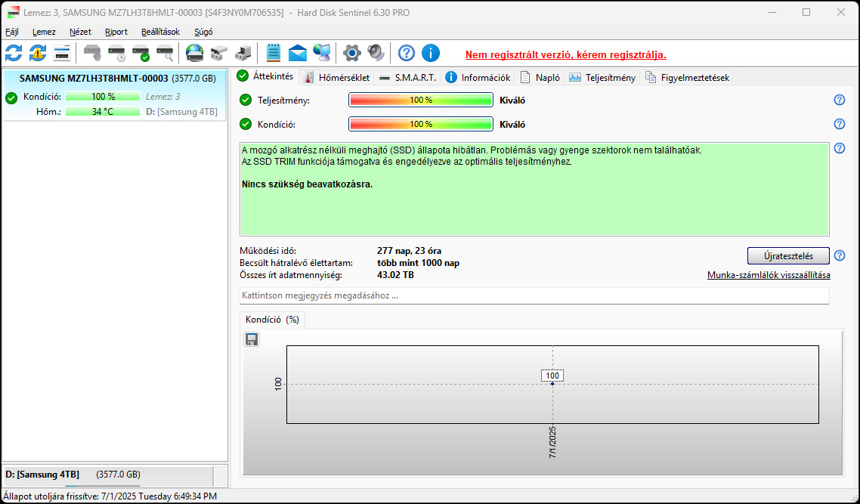Click the red 'Nem regisztrált verzió' registration link

tap(565, 55)
